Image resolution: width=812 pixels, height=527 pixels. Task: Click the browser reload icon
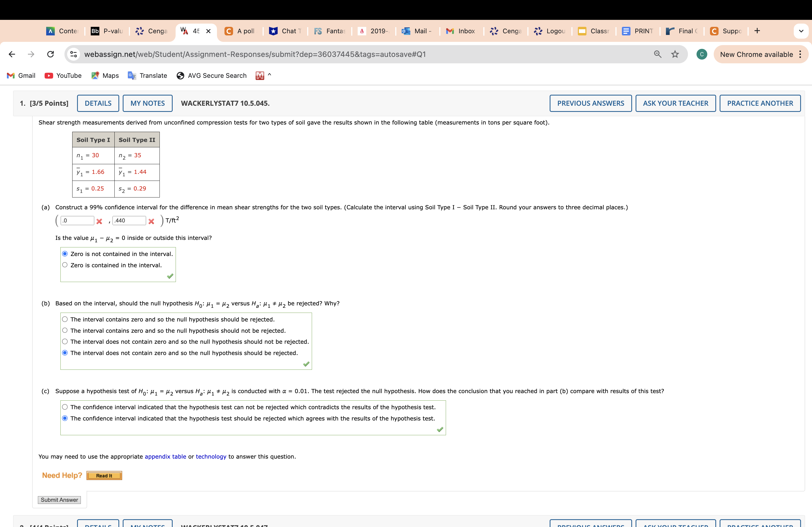[50, 54]
